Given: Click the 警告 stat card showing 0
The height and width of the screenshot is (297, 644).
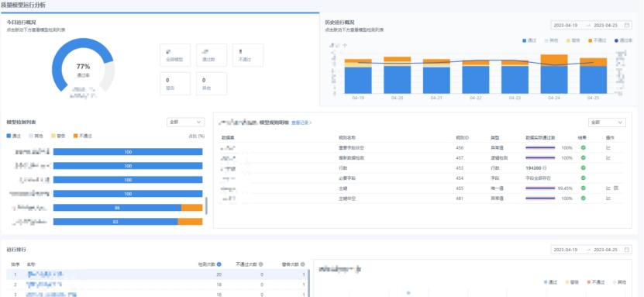Looking at the screenshot, I should click(175, 84).
